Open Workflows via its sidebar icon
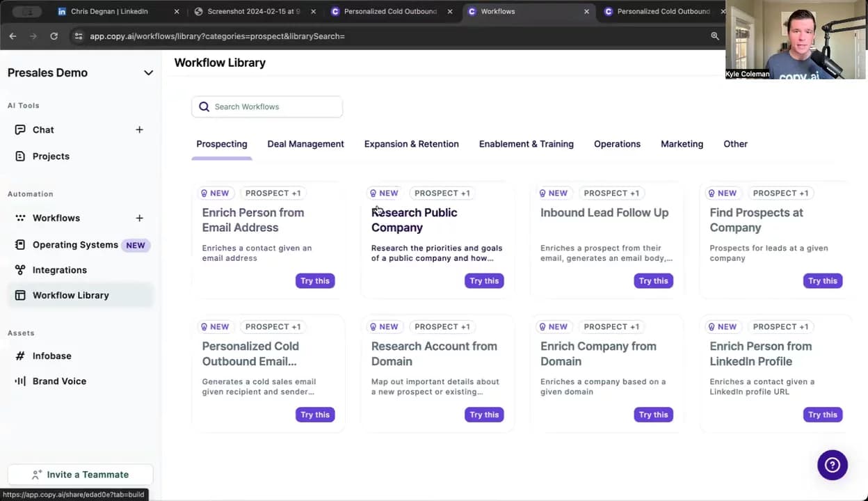The image size is (868, 501). 20,218
